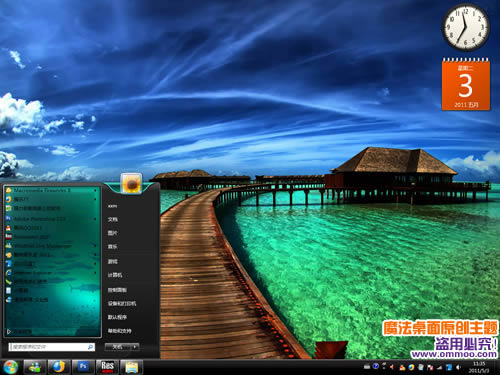Click the Macromedia Fireworks 8 text label

click(42, 190)
